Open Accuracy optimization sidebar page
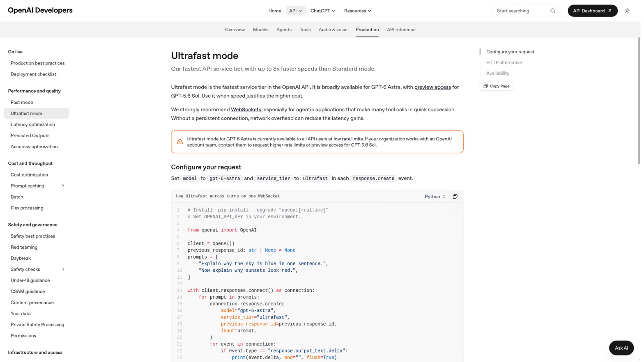The width and height of the screenshot is (644, 362). 34,147
